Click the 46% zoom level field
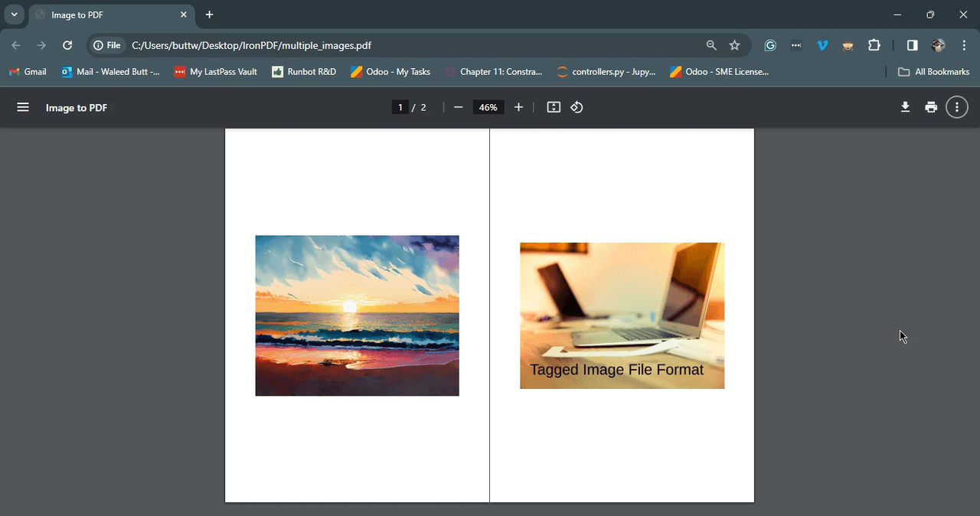The width and height of the screenshot is (980, 516). coord(488,107)
